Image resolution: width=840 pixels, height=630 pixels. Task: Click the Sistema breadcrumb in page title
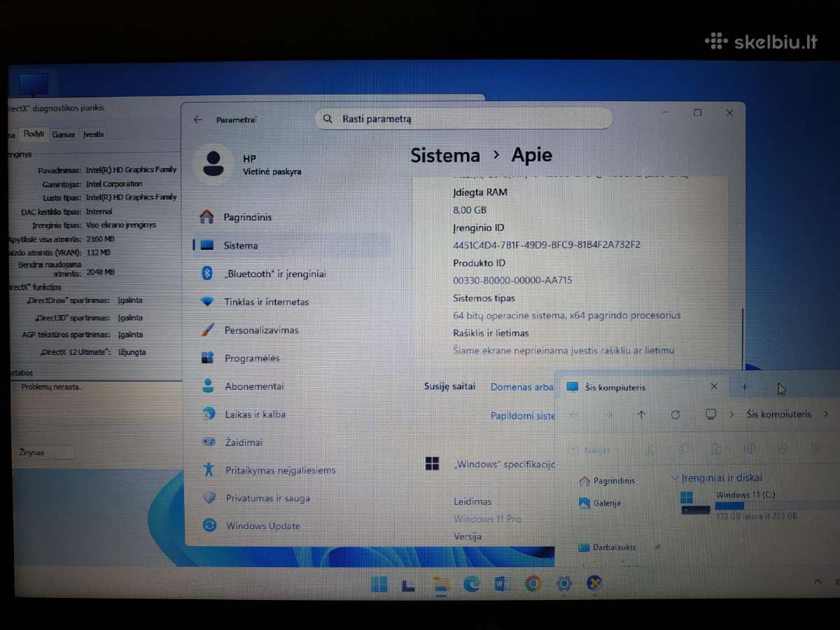(x=445, y=155)
